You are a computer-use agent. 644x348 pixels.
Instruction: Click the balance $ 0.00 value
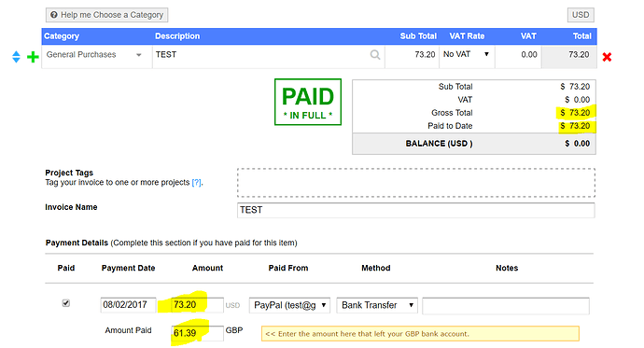pyautogui.click(x=577, y=144)
